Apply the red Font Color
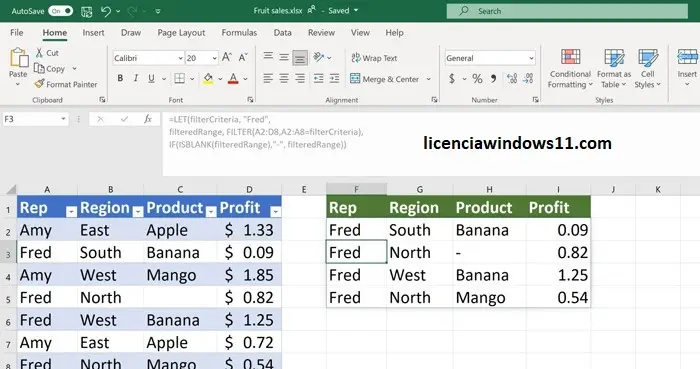 [233, 79]
